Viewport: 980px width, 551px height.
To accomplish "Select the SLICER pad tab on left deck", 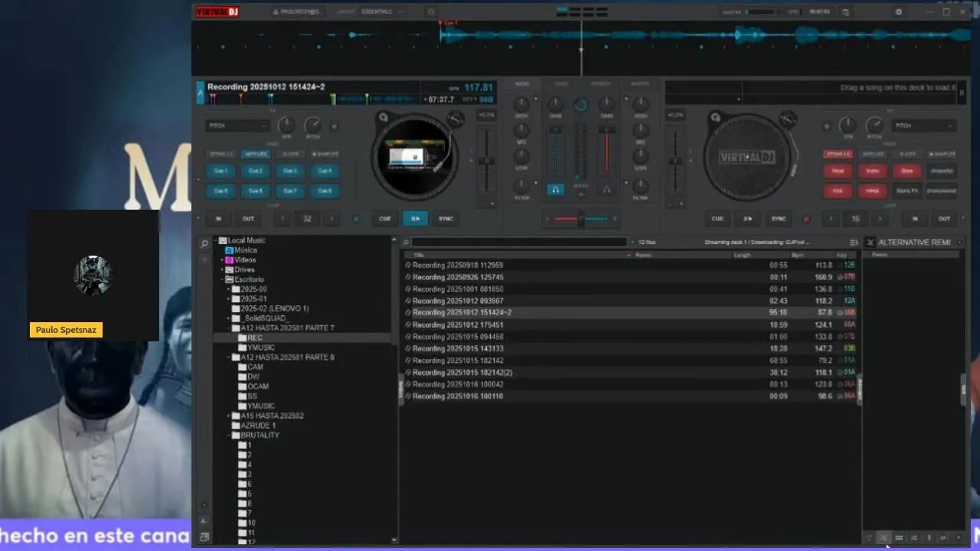I will [x=290, y=154].
